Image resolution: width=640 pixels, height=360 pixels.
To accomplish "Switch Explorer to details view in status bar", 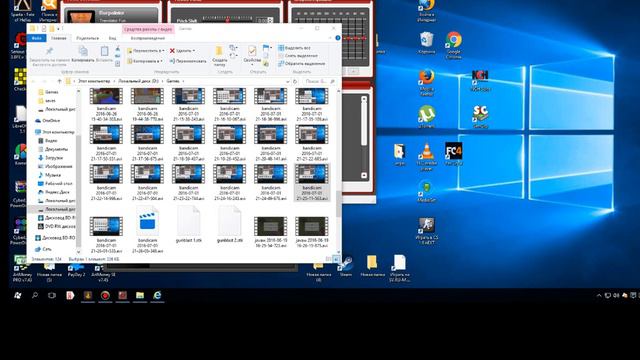I will 329,259.
